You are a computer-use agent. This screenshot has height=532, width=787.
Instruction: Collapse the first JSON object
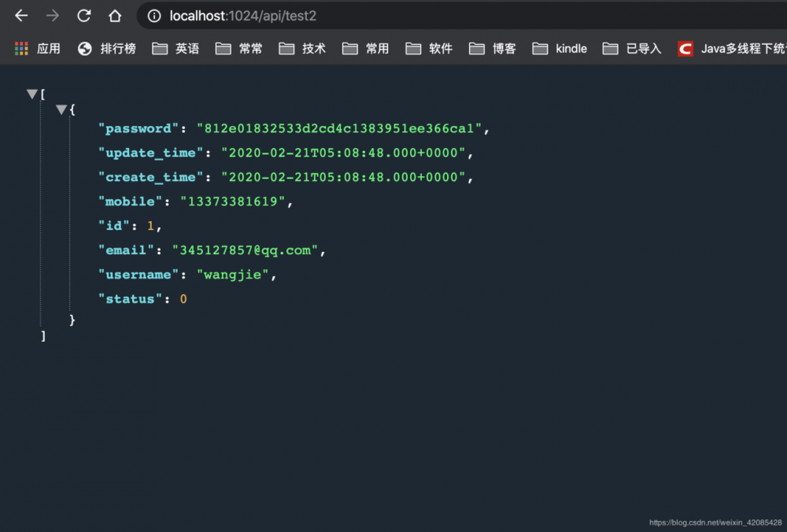click(x=61, y=109)
